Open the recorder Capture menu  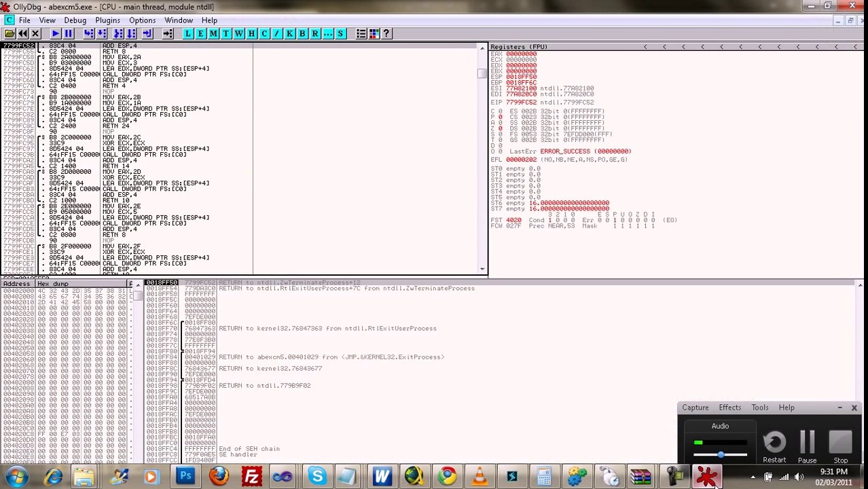click(695, 407)
